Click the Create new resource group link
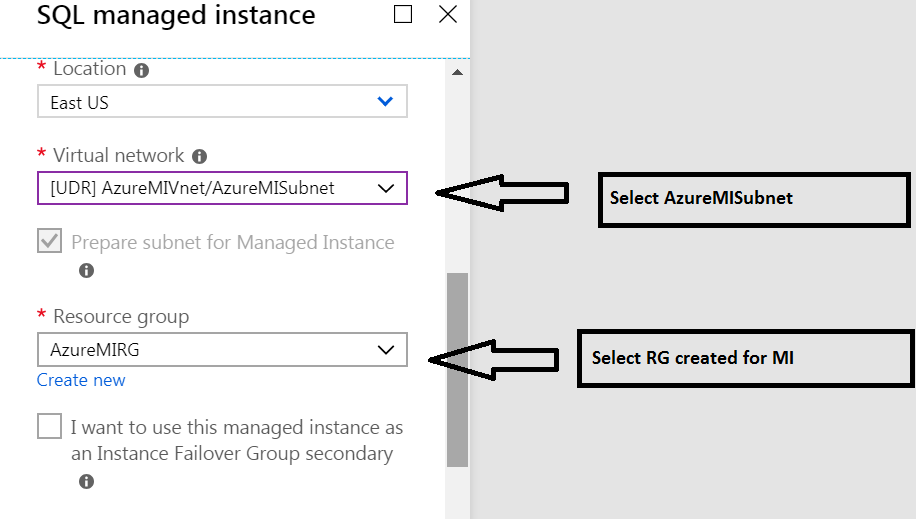This screenshot has height=520, width=916. tap(81, 380)
